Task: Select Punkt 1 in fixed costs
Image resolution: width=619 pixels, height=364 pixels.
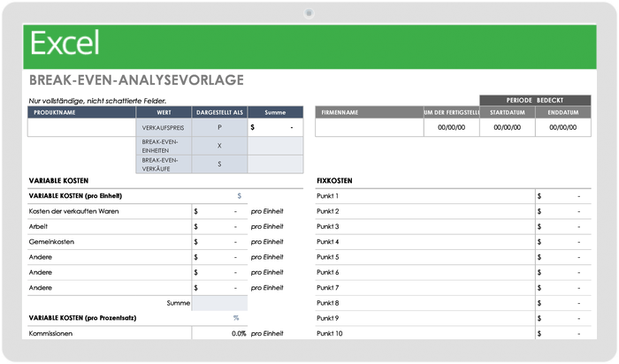Action: point(327,196)
